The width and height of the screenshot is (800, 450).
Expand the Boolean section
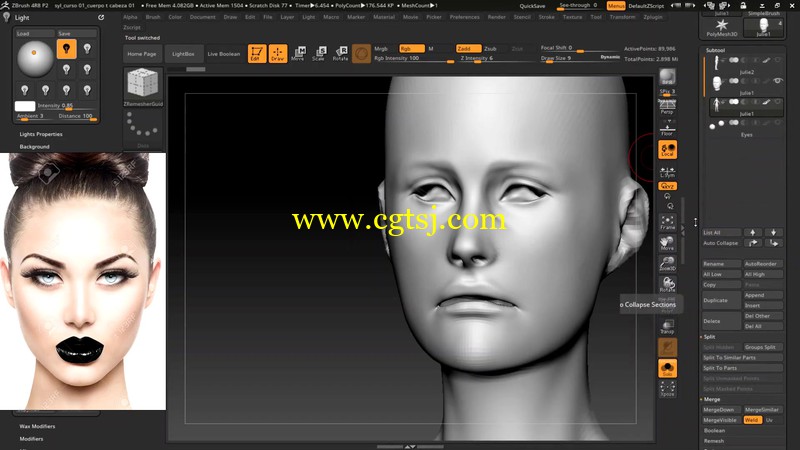pyautogui.click(x=714, y=431)
